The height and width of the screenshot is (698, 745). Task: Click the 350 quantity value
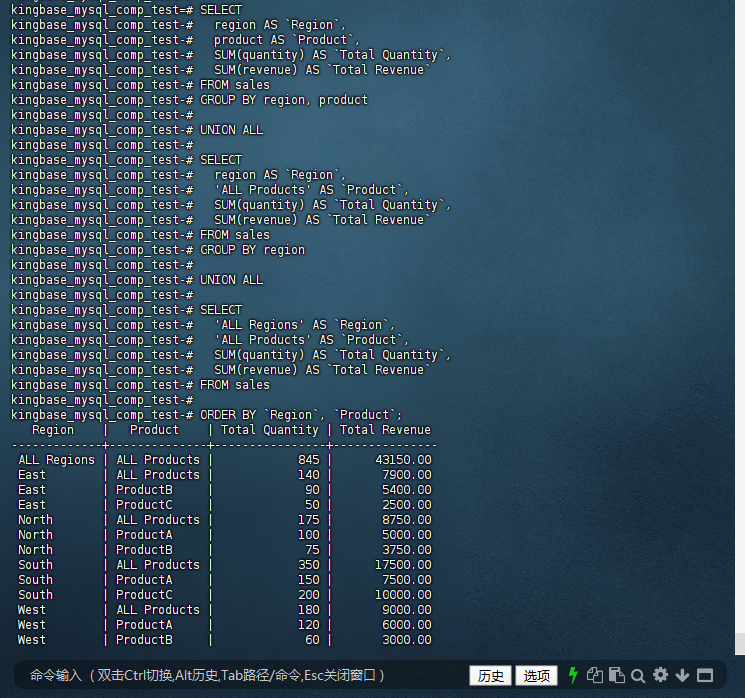point(309,565)
